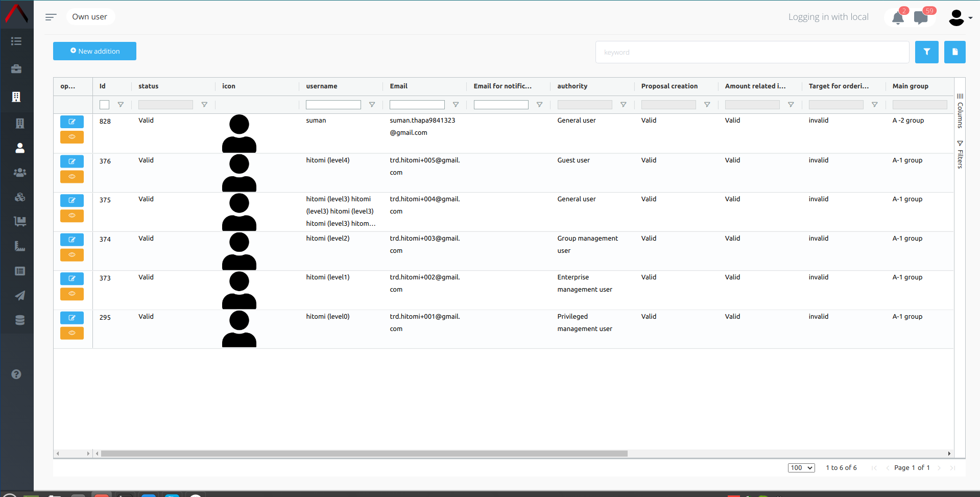Open the user profile dropdown menu

tap(960, 18)
